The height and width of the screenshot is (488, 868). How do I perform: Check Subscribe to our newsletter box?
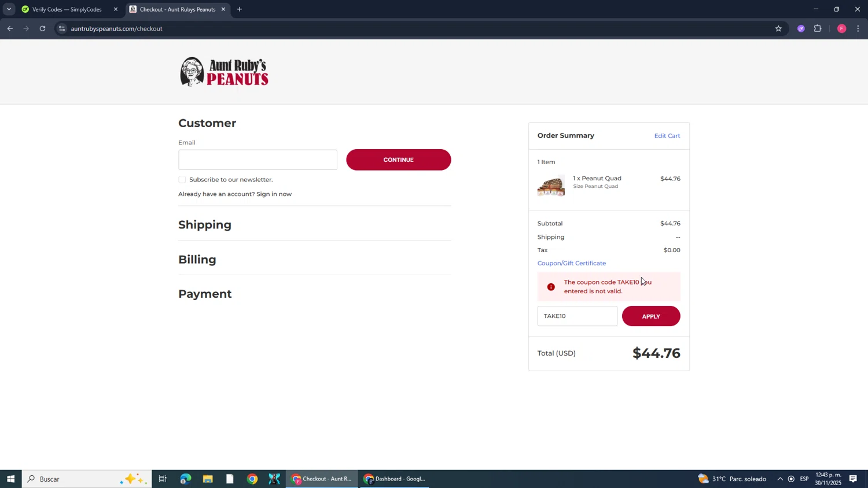tap(182, 180)
